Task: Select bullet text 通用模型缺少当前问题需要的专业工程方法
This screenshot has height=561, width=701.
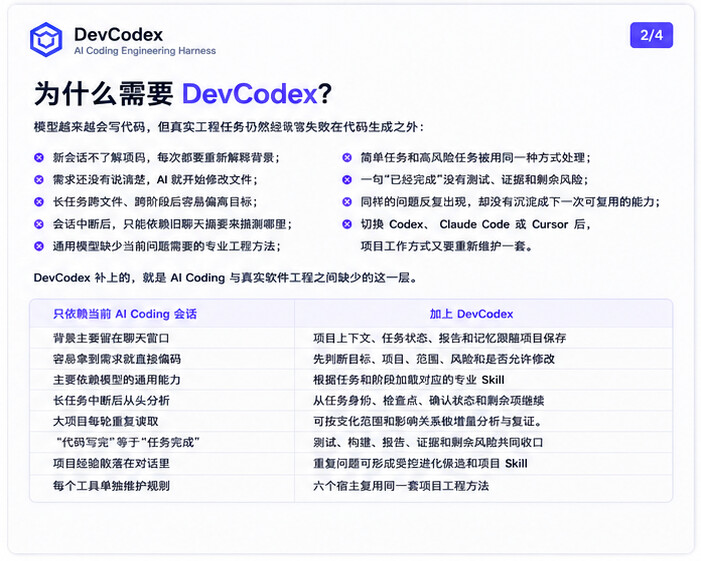Action: coord(166,246)
